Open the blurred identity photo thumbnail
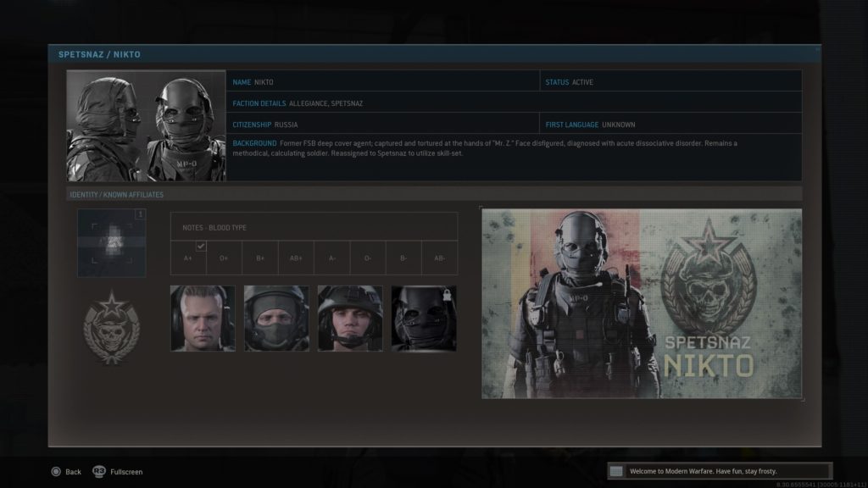This screenshot has height=488, width=868. (112, 243)
